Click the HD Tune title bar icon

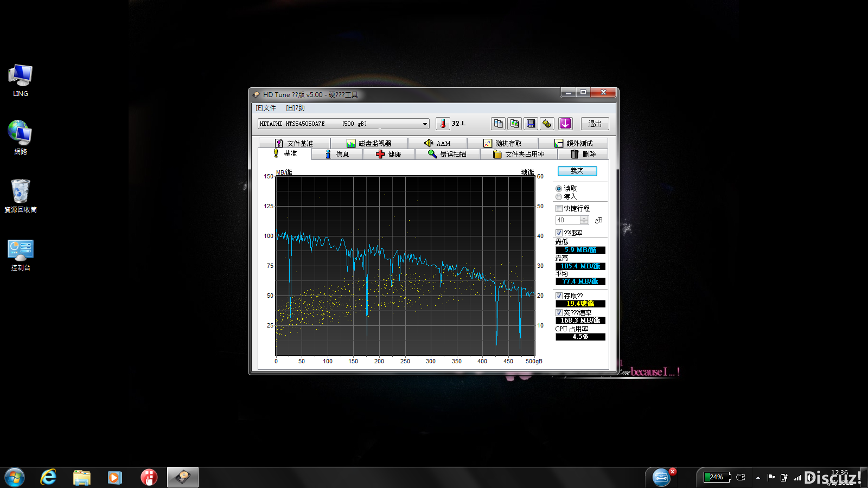pos(256,94)
